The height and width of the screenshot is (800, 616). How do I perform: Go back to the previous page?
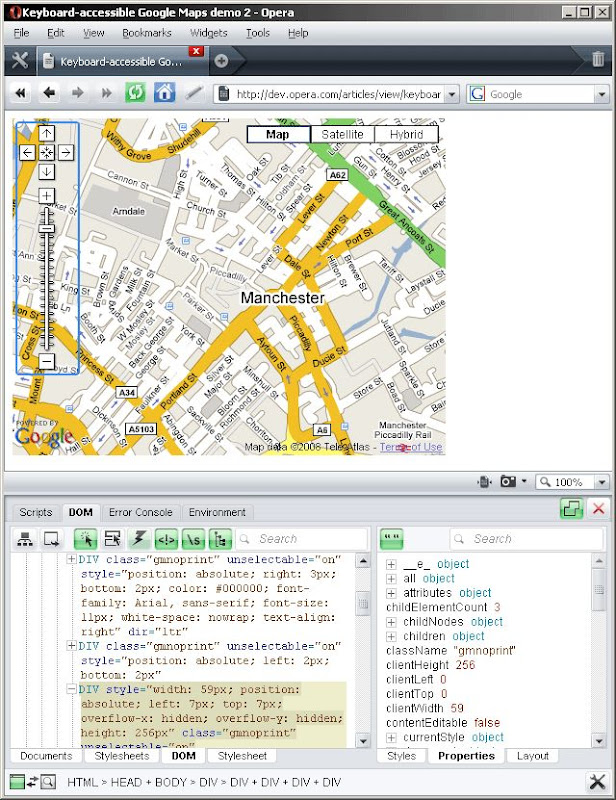point(49,93)
